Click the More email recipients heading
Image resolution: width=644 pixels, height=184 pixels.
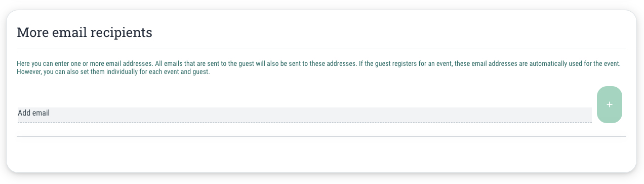tap(85, 33)
